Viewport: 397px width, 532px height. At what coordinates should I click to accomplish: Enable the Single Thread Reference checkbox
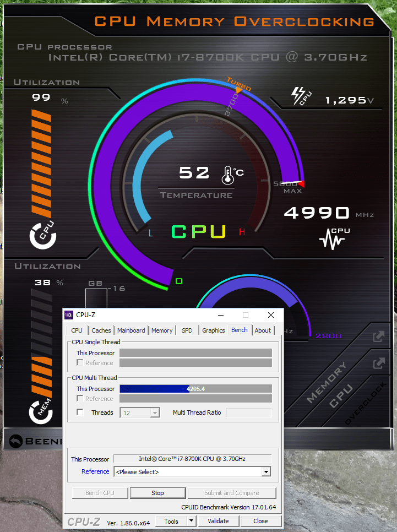tap(80, 363)
